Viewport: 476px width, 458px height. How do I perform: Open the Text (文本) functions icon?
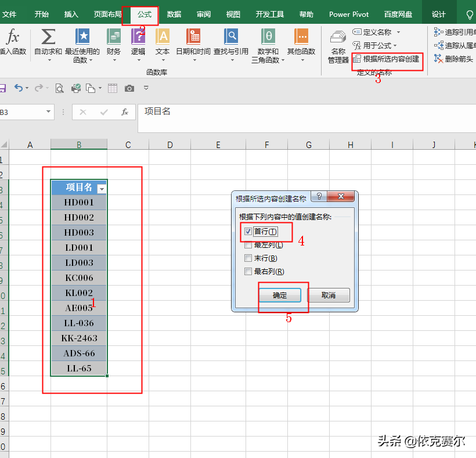point(163,37)
